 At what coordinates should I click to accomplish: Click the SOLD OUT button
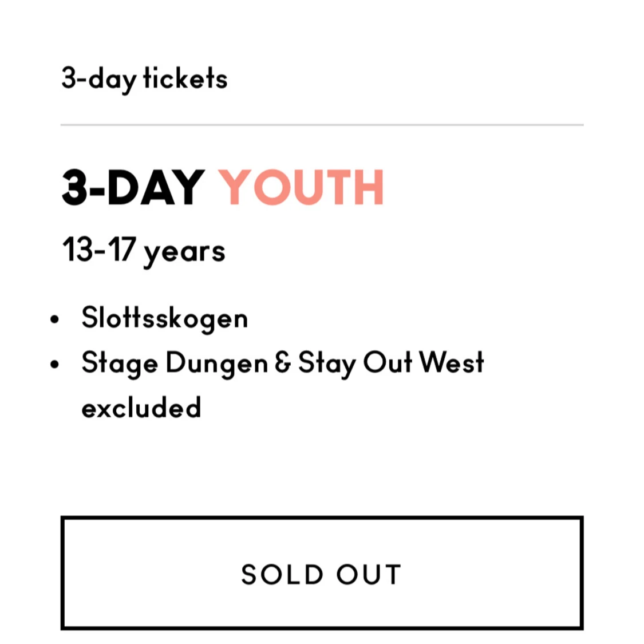322,573
